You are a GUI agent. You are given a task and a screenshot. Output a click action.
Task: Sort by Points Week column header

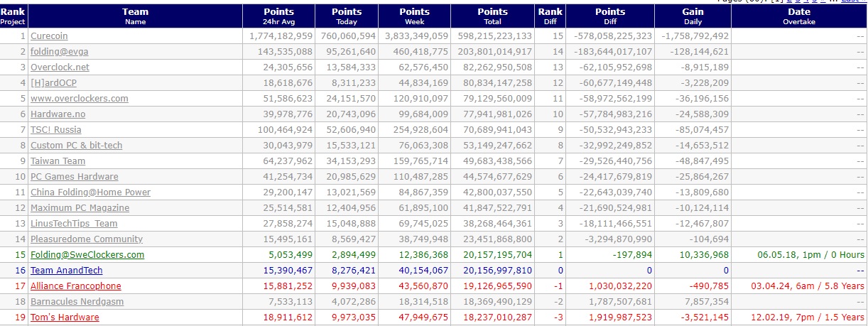[414, 16]
